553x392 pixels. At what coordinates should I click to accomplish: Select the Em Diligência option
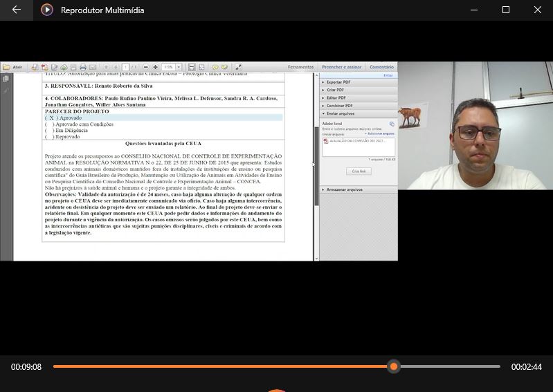pos(66,130)
